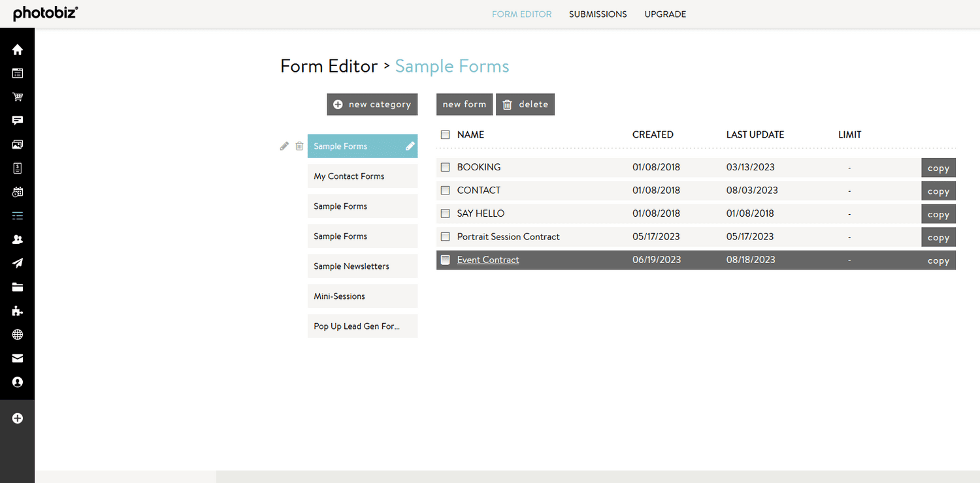Viewport: 980px width, 483px height.
Task: Open the website builder icon in sidebar
Action: pyautogui.click(x=18, y=74)
